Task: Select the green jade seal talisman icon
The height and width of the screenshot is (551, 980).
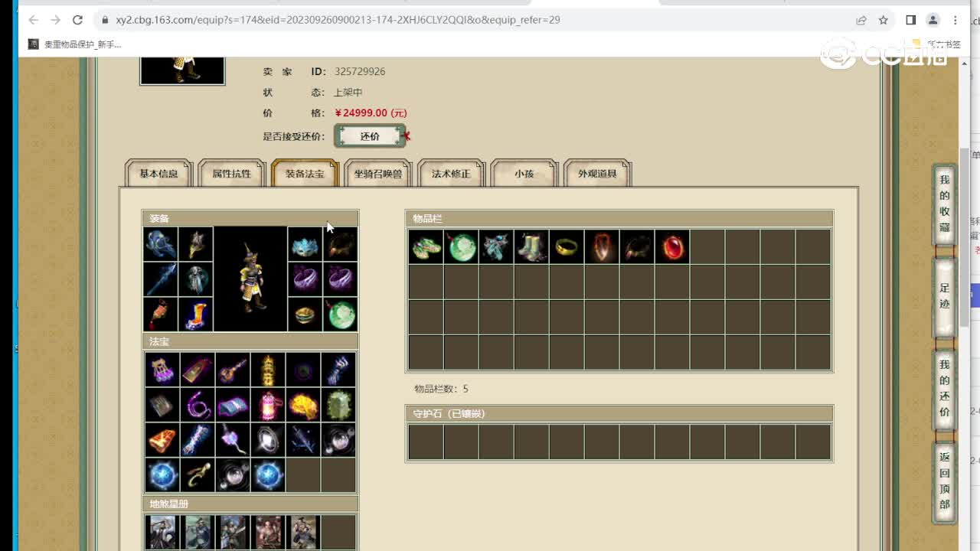Action: tap(338, 405)
